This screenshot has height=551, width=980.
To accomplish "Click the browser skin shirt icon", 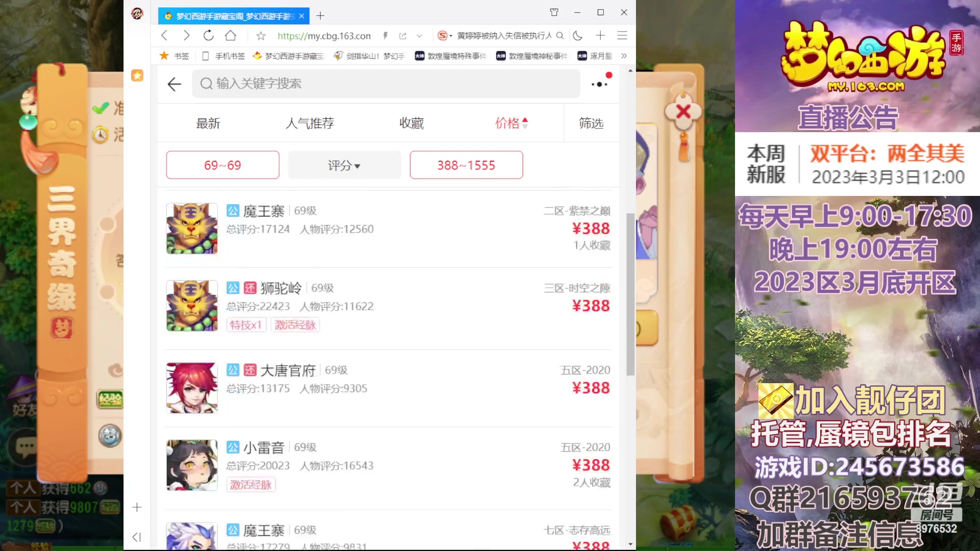I will click(x=554, y=12).
